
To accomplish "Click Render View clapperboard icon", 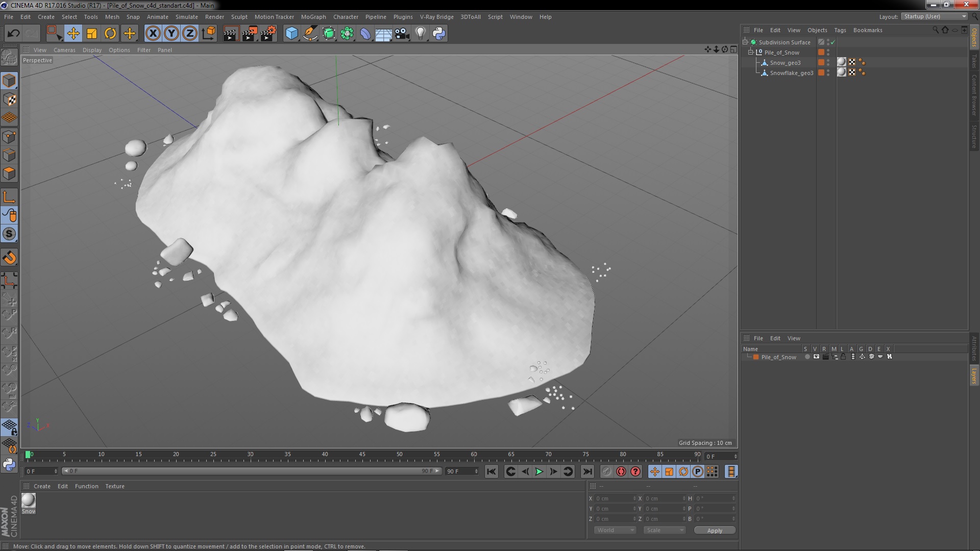I will click(x=231, y=34).
